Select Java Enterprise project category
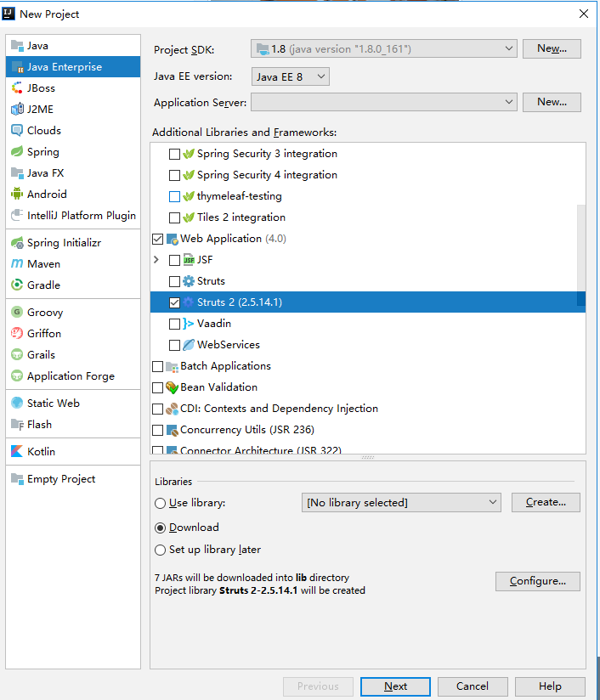Image resolution: width=600 pixels, height=700 pixels. pyautogui.click(x=73, y=66)
